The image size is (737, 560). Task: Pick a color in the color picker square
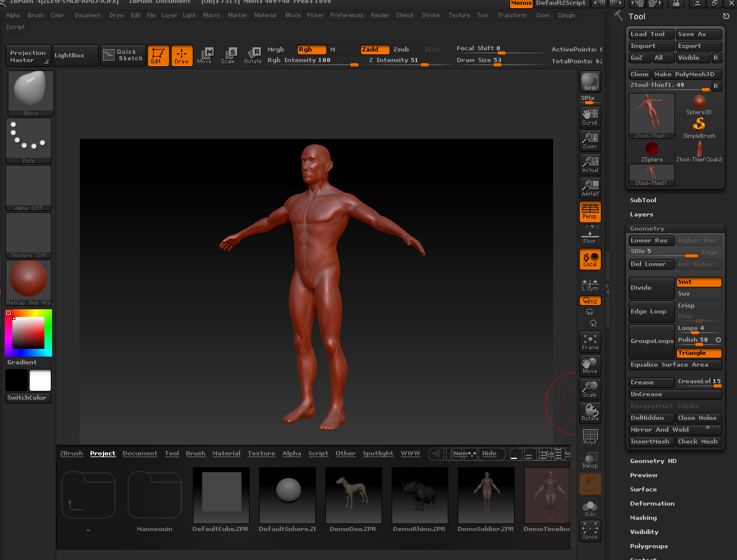[28, 333]
